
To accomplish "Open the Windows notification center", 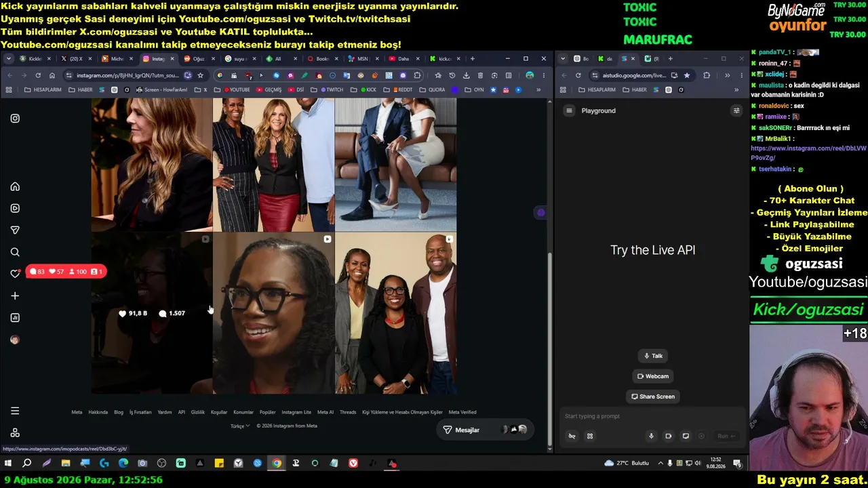I will click(x=737, y=464).
